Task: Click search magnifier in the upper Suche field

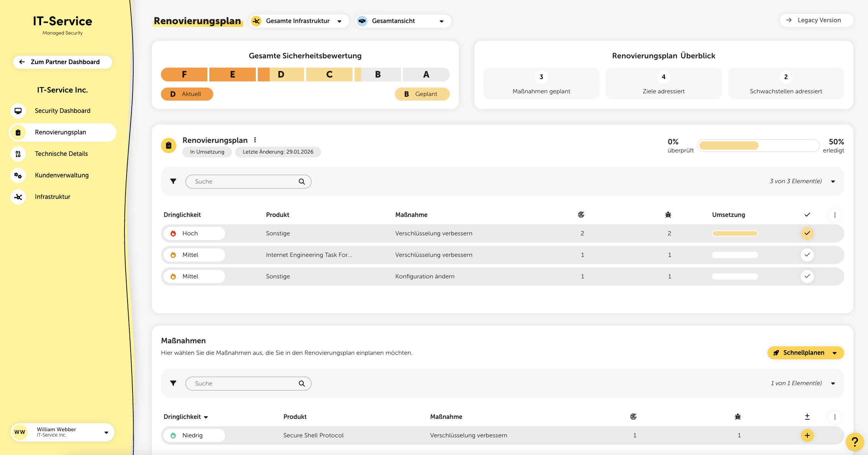Action: point(302,182)
